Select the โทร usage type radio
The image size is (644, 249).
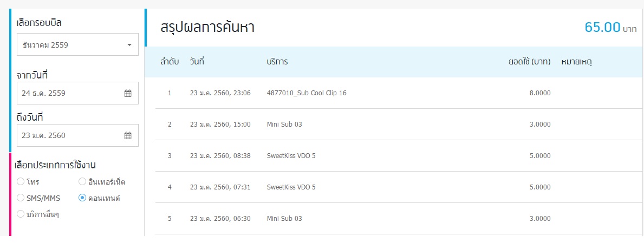(x=20, y=181)
